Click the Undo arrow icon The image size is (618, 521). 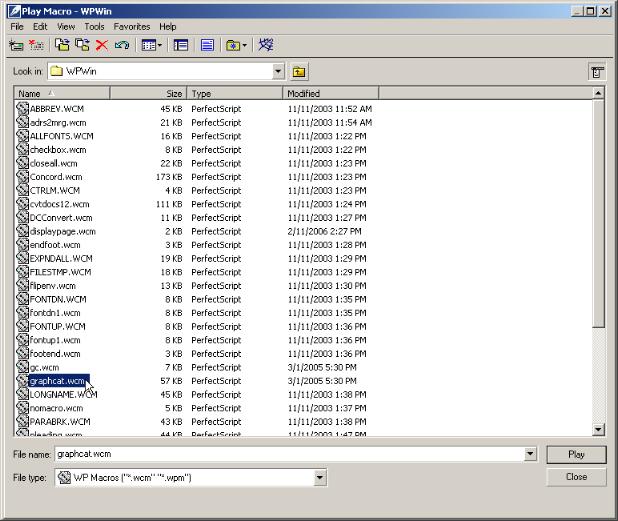(122, 45)
